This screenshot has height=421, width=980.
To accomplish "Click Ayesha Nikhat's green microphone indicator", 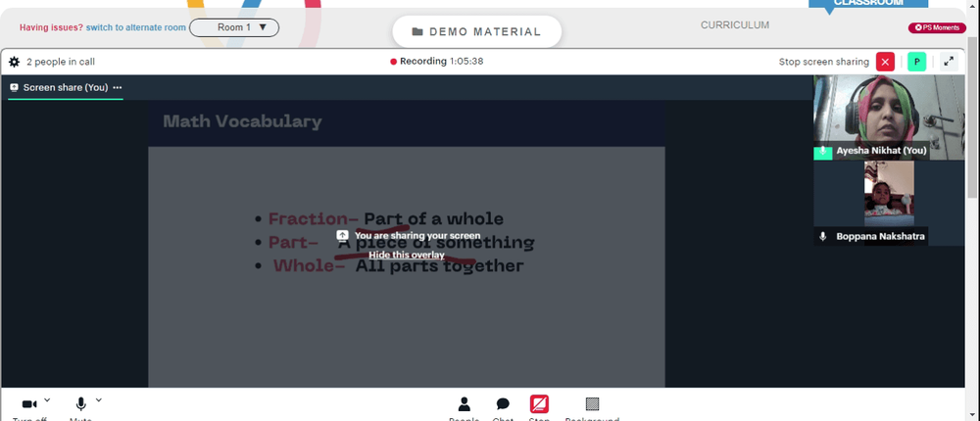I will pos(822,151).
